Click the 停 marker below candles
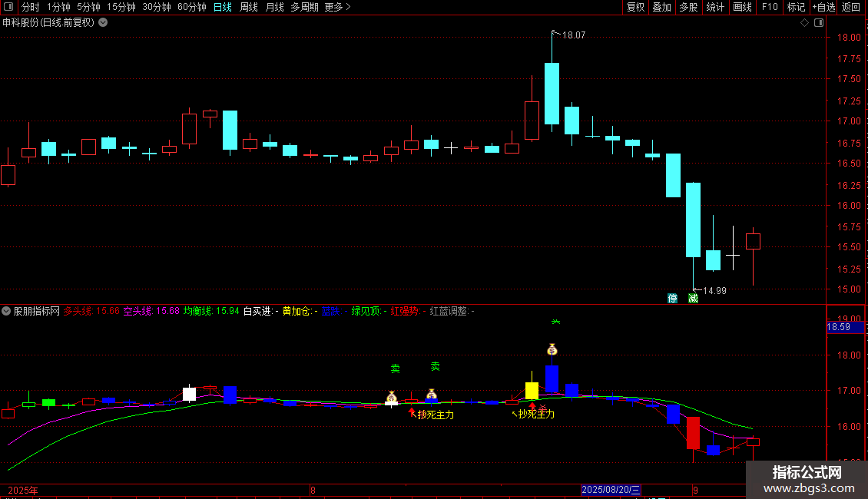The height and width of the screenshot is (499, 868). (x=673, y=299)
